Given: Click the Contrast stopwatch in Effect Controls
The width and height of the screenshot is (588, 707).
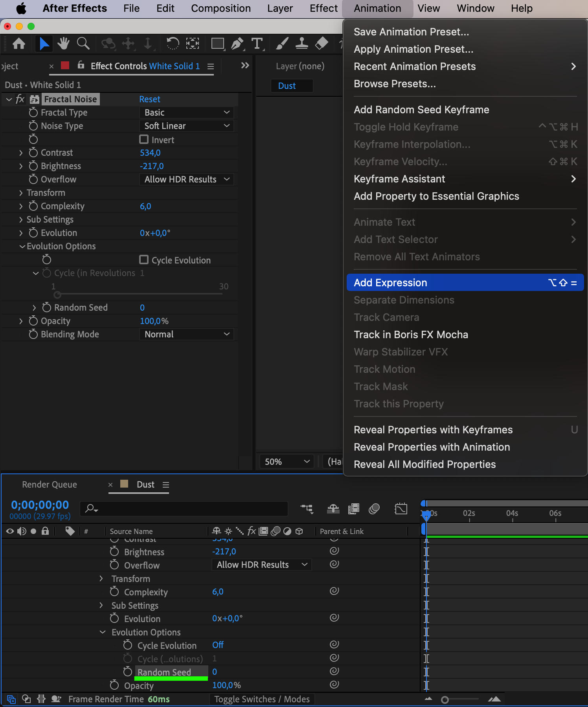Looking at the screenshot, I should [33, 152].
